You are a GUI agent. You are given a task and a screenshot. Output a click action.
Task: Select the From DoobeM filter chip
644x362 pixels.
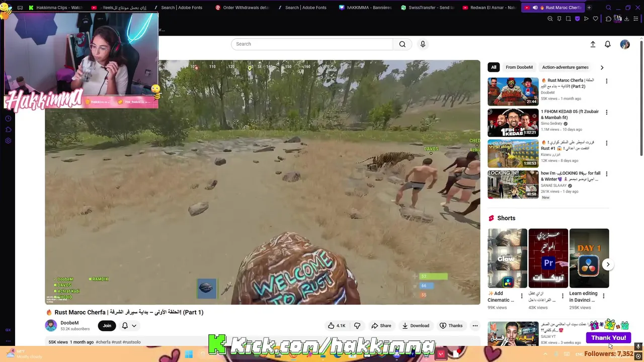tap(519, 67)
